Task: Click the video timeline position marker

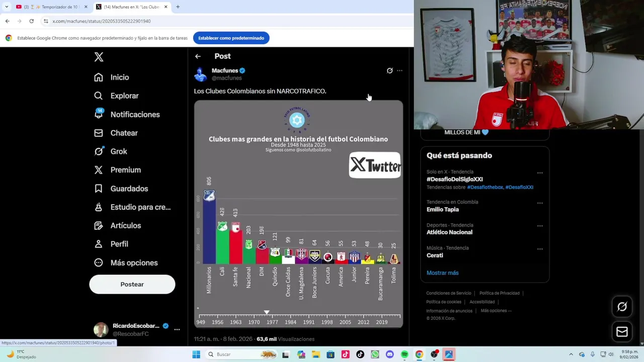Action: (x=267, y=313)
